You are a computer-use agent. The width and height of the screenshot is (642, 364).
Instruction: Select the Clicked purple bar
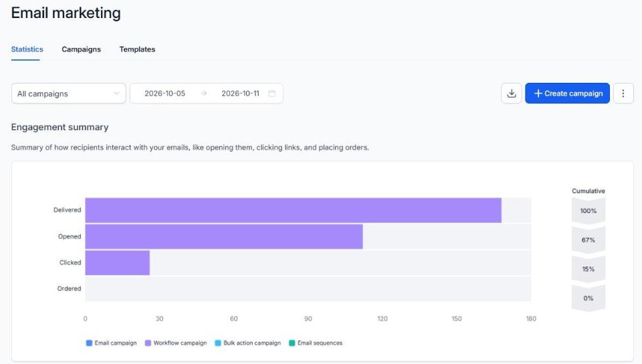118,262
